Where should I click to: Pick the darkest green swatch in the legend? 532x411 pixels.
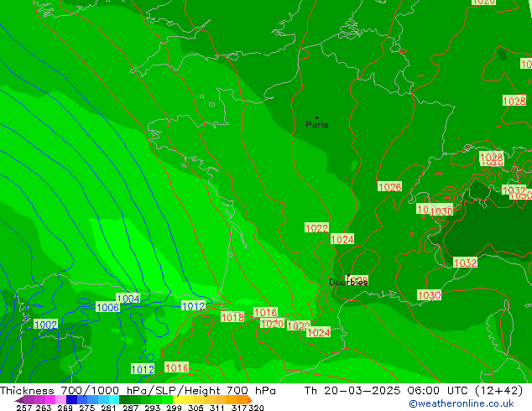pos(124,399)
